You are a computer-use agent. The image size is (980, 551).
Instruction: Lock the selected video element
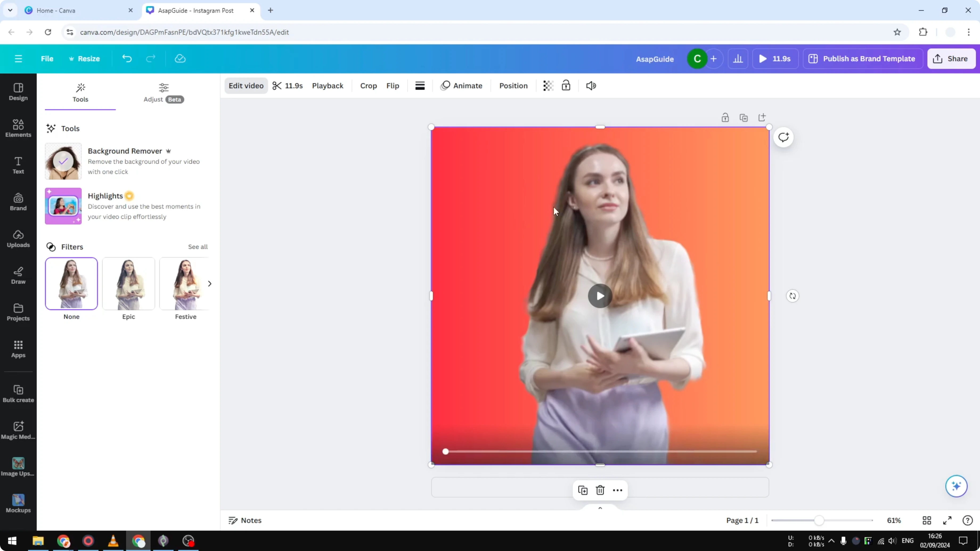click(x=566, y=85)
